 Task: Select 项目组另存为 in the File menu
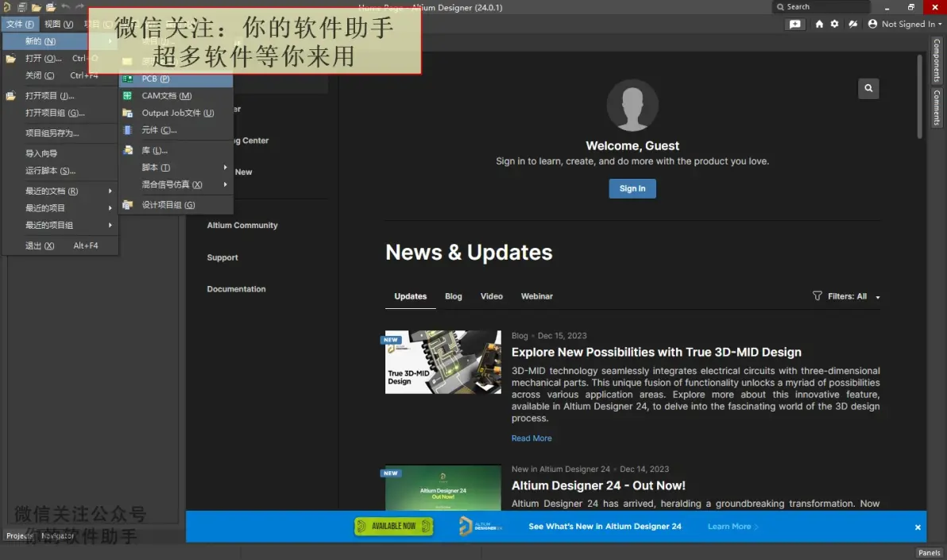pyautogui.click(x=60, y=133)
